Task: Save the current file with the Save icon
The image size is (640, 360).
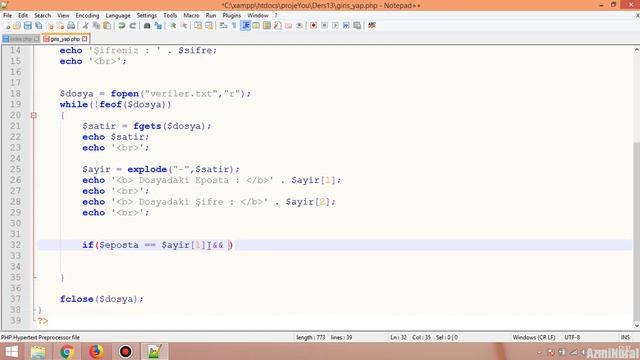Action: 28,26
